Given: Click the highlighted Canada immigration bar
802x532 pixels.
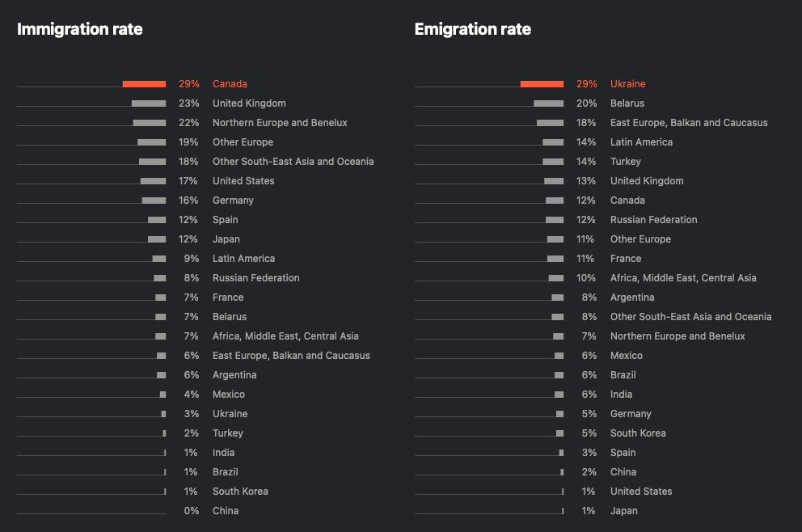Looking at the screenshot, I should [x=144, y=84].
